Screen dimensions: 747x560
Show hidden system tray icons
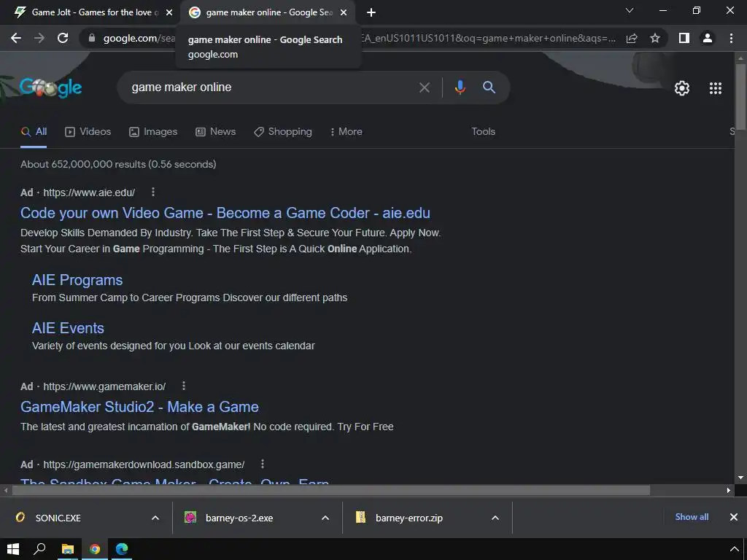click(x=735, y=549)
